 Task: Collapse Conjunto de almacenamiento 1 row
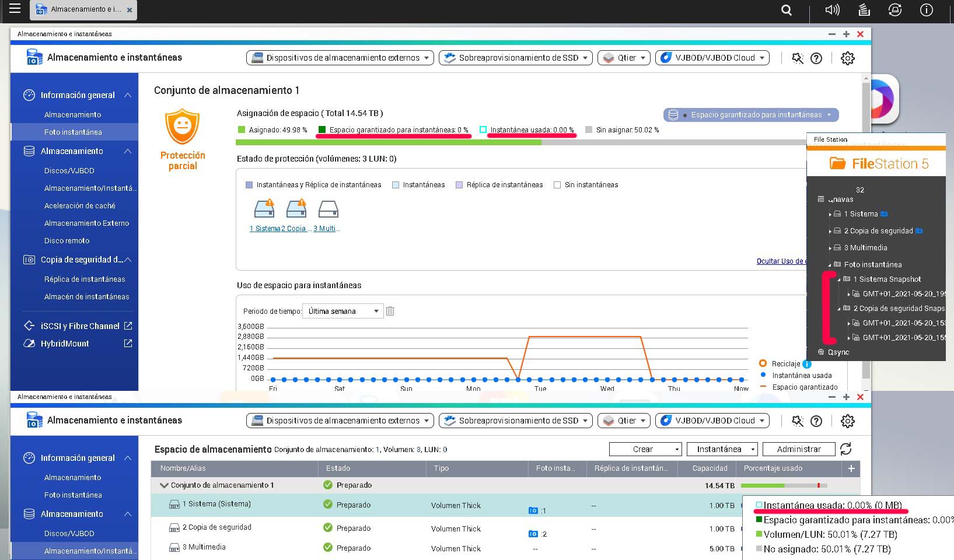tap(164, 485)
